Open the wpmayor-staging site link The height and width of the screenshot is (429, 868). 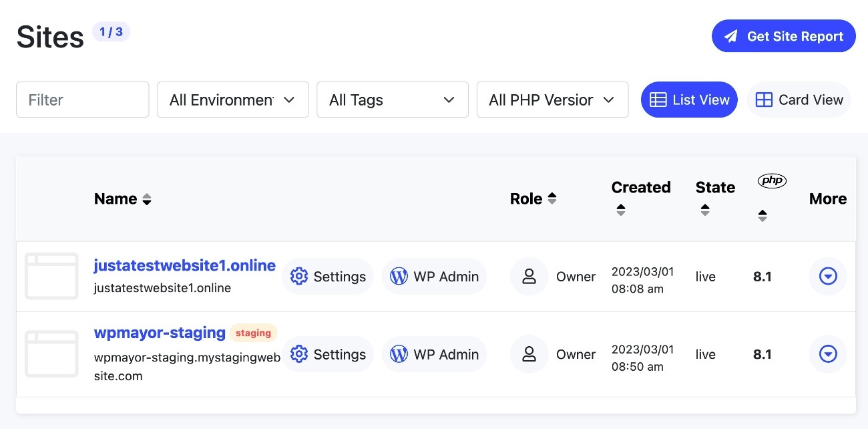click(x=160, y=332)
